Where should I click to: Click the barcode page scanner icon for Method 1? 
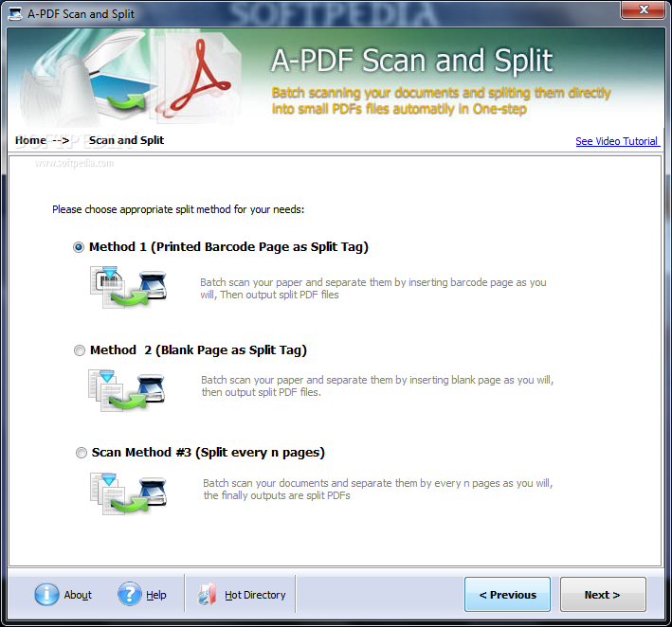[128, 286]
